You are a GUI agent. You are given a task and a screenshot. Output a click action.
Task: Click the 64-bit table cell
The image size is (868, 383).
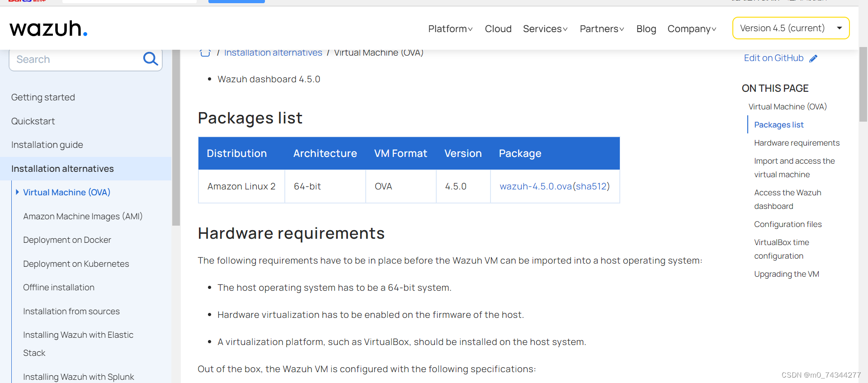[325, 186]
